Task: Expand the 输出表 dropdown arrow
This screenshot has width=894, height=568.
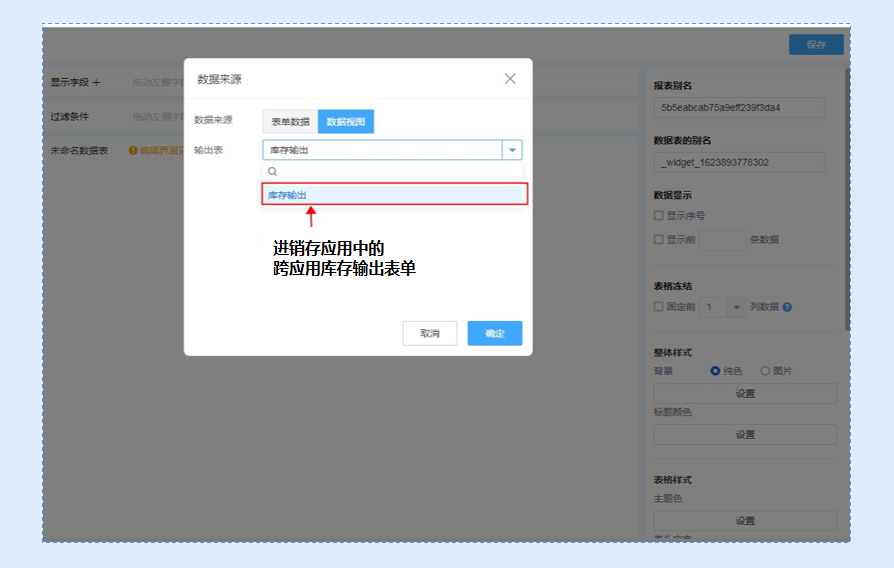Action: pyautogui.click(x=512, y=150)
